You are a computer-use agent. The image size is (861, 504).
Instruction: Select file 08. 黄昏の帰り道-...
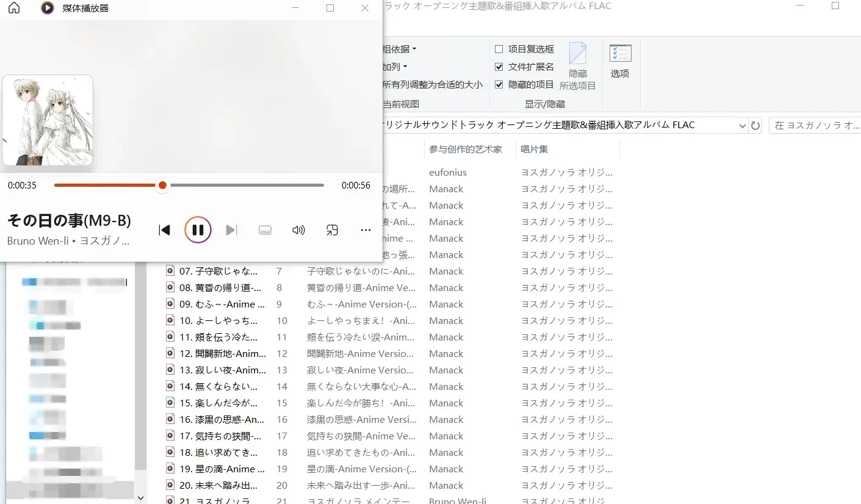pos(220,287)
